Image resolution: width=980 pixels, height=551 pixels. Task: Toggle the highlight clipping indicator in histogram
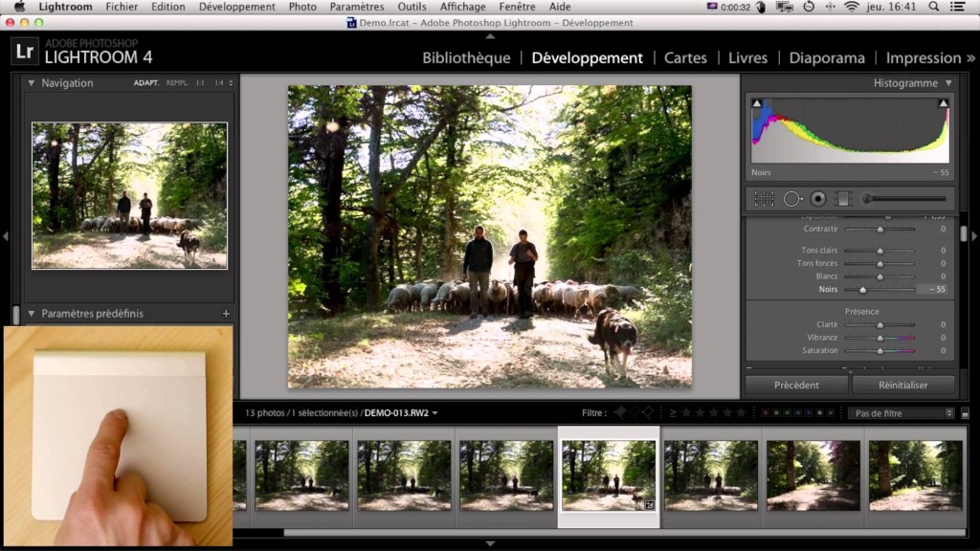[943, 103]
